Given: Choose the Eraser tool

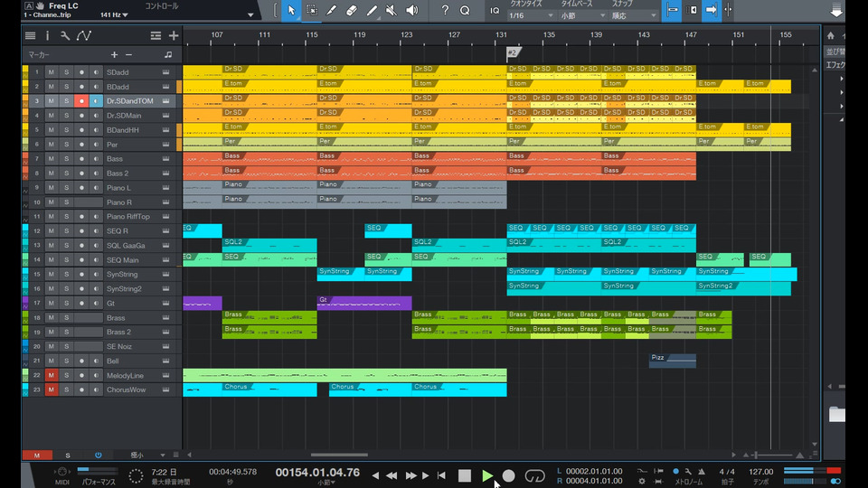Looking at the screenshot, I should (351, 11).
